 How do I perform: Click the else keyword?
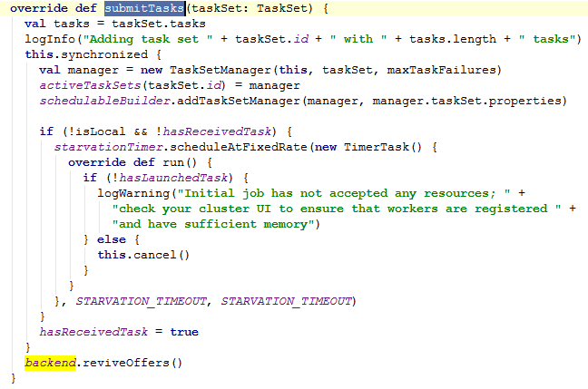[112, 239]
